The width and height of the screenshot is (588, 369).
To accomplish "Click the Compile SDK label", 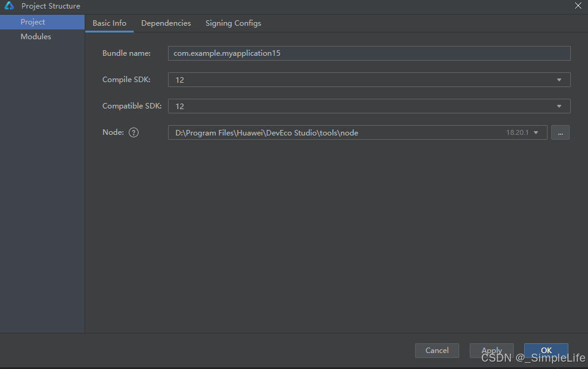I will pos(126,80).
